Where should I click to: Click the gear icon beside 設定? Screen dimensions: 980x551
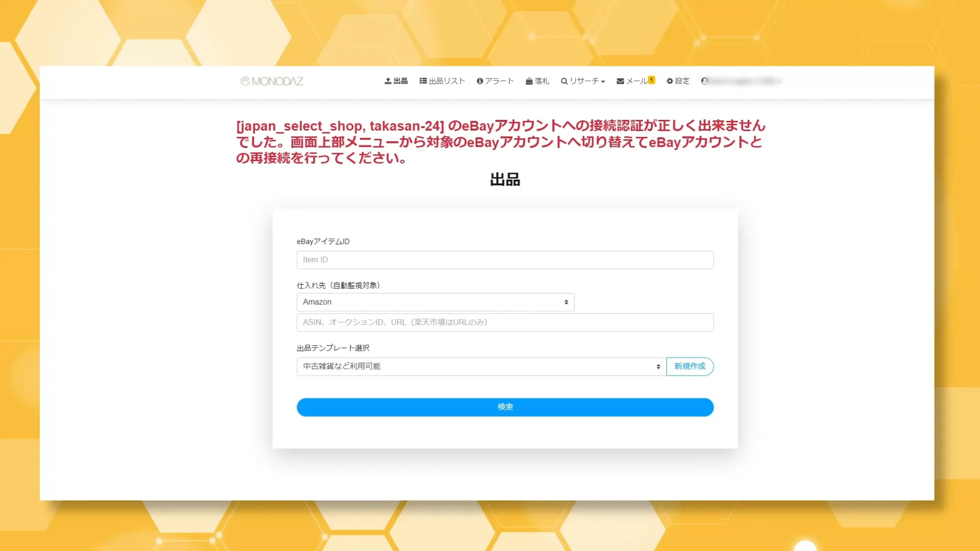670,81
